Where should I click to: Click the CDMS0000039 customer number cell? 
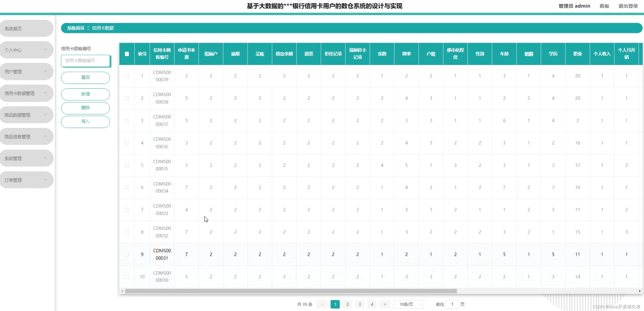(x=162, y=76)
